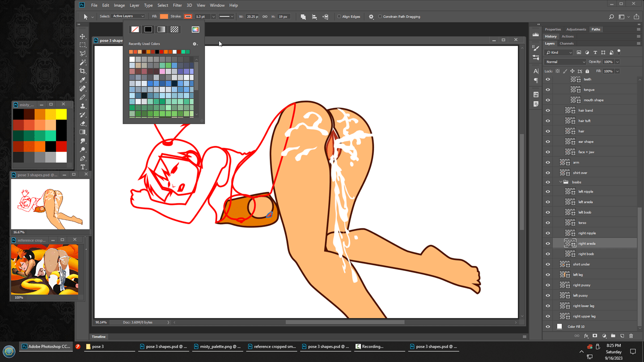This screenshot has width=644, height=362.
Task: Select the Move tool
Action: [x=83, y=36]
